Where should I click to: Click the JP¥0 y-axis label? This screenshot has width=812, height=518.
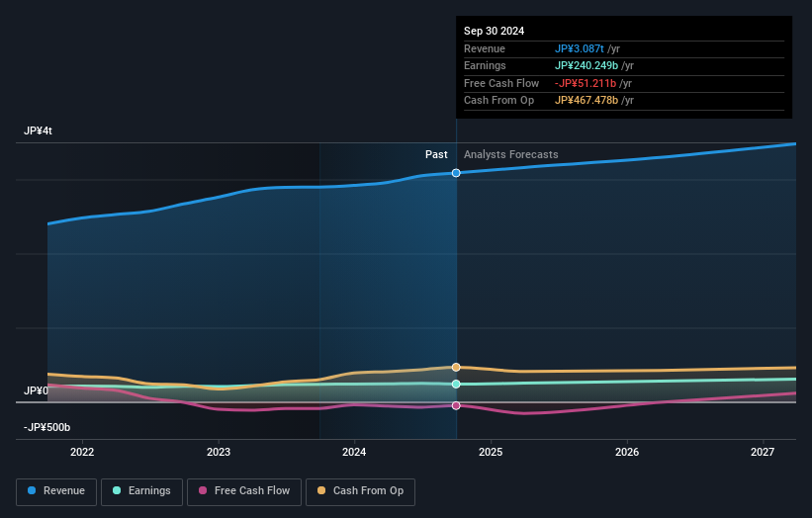(x=36, y=390)
